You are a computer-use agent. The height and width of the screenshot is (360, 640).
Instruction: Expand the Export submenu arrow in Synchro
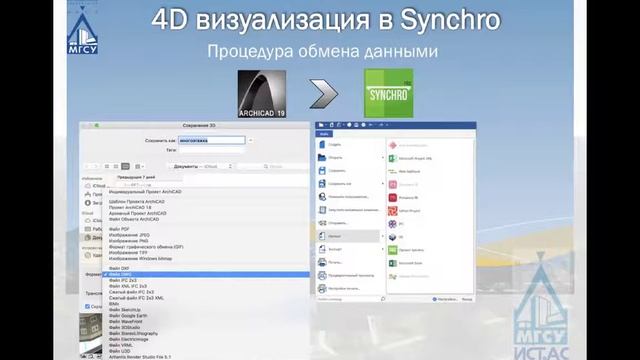(x=383, y=249)
